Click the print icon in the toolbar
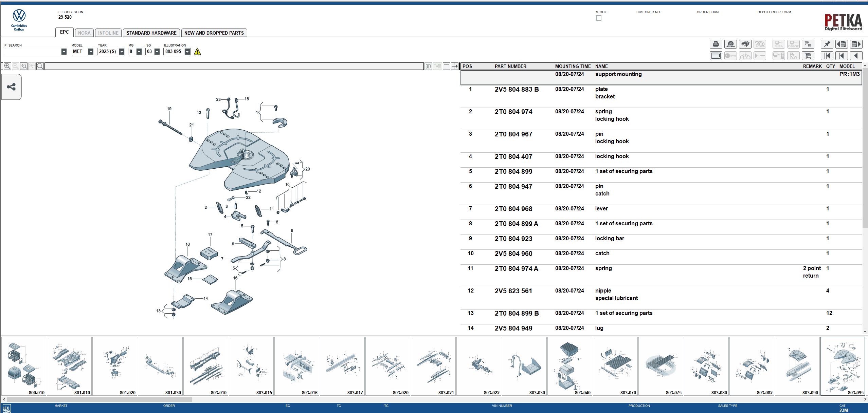The image size is (868, 413). pos(716,44)
